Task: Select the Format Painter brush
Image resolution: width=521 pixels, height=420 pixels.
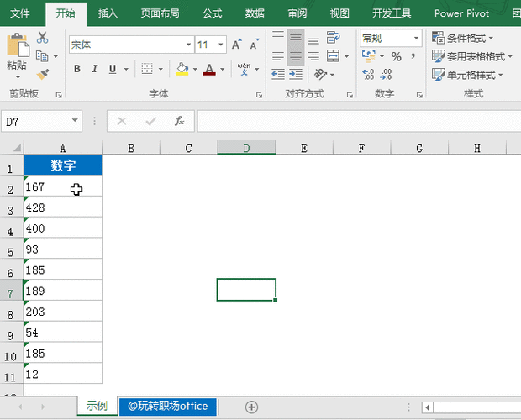Action: (43, 74)
